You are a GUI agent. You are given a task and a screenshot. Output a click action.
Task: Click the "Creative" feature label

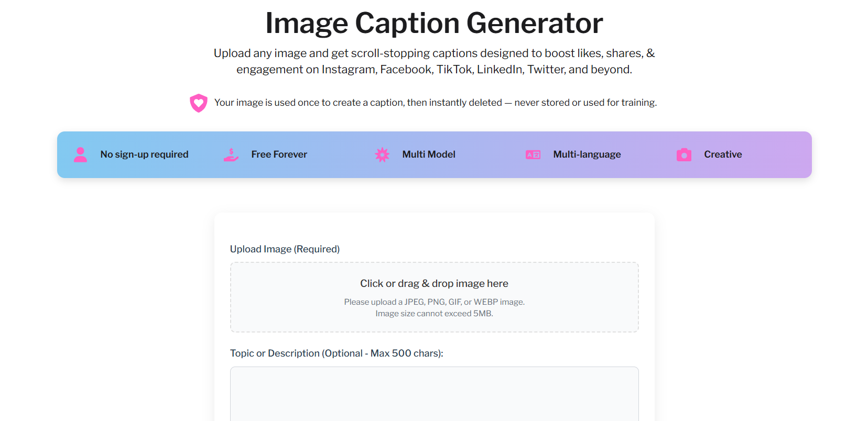click(x=723, y=154)
